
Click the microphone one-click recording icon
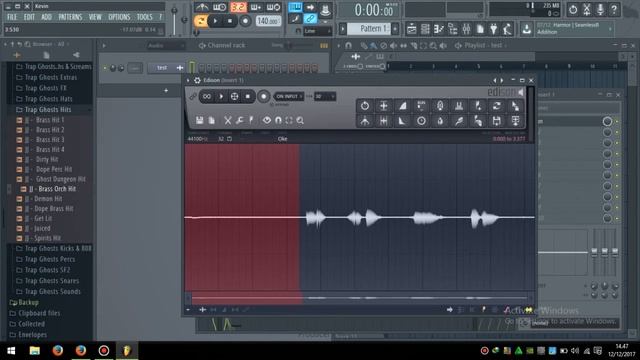[x=600, y=9]
